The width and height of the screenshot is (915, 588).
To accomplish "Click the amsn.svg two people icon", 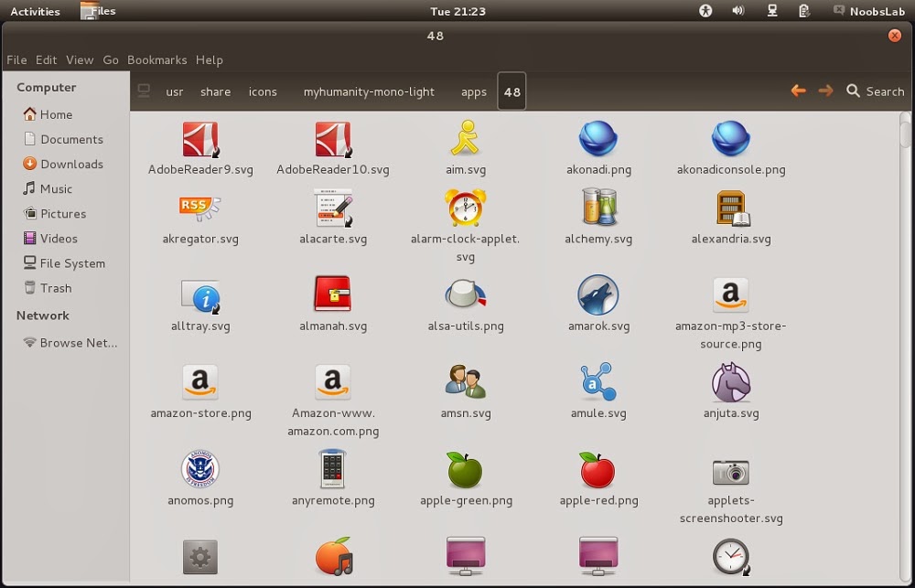I will [x=465, y=381].
